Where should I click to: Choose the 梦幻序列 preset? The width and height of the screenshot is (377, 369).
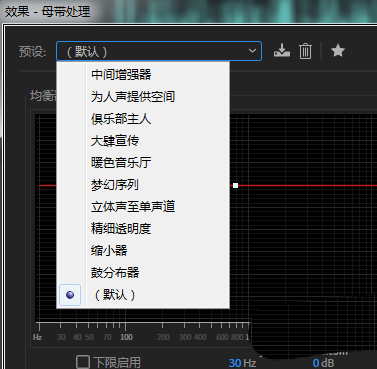click(x=143, y=185)
